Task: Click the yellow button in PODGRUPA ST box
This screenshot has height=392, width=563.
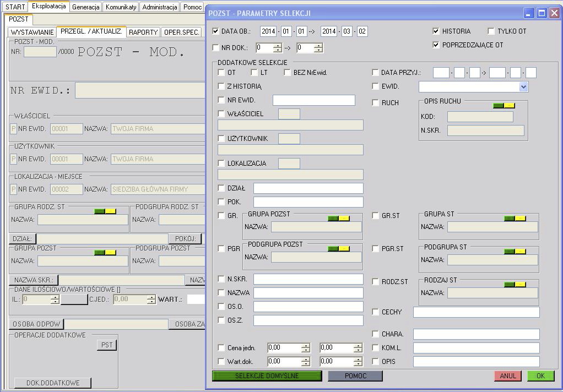Action: [x=520, y=251]
